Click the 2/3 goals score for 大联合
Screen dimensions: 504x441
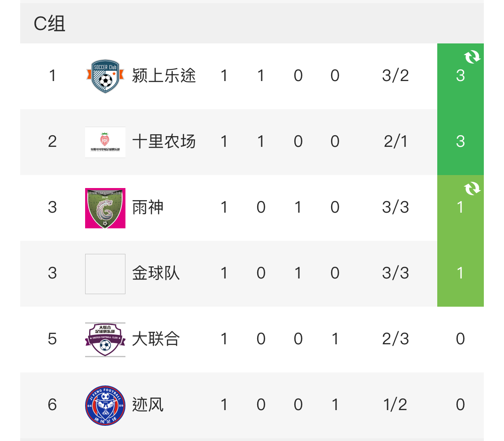[x=395, y=339]
